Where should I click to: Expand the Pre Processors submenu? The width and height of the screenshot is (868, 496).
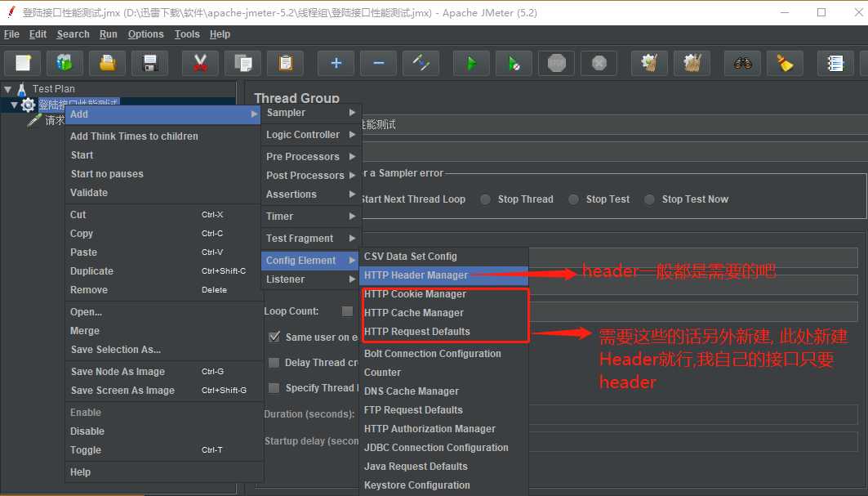[310, 157]
